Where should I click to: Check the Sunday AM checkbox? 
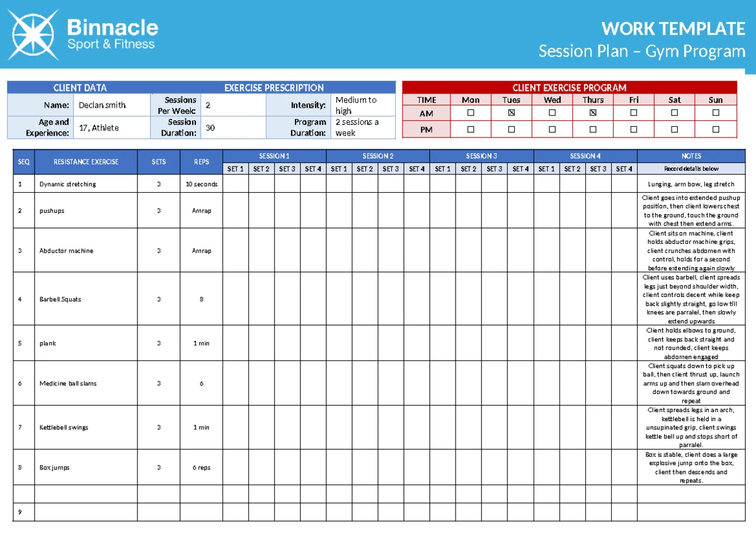716,113
